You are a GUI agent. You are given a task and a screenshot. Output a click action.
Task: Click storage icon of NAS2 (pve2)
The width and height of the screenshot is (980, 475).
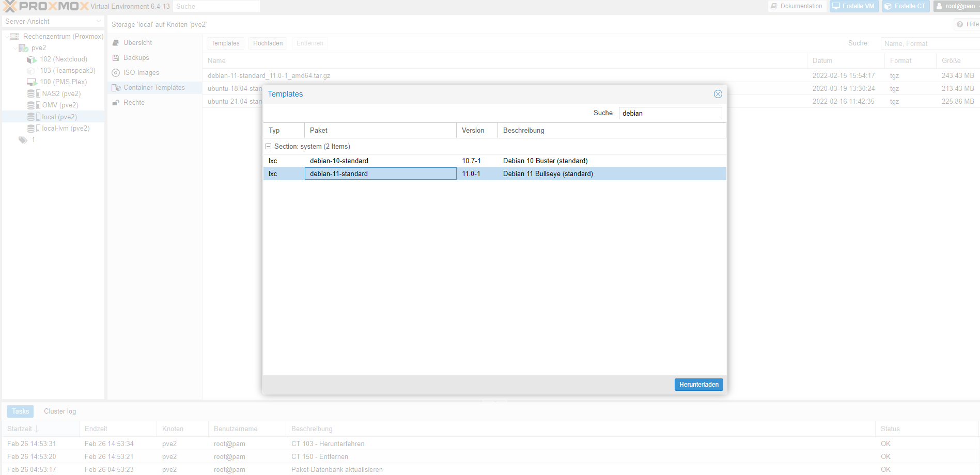(x=34, y=93)
